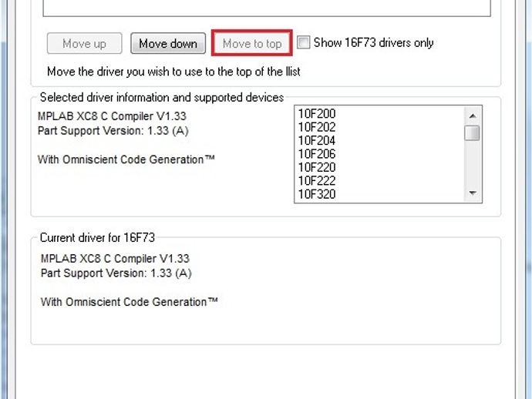Viewport: 532px width, 399px height.
Task: Select device 10F220 in supported list
Action: point(317,167)
